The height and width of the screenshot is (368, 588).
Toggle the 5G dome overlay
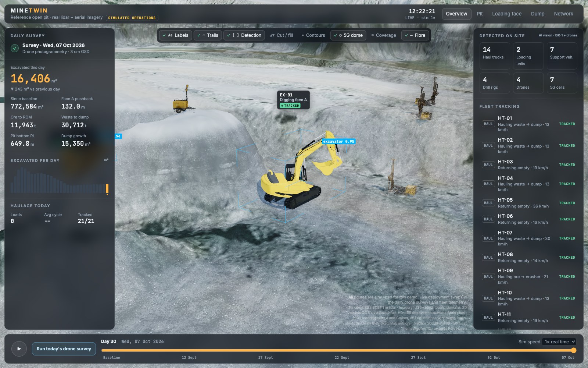click(x=348, y=35)
